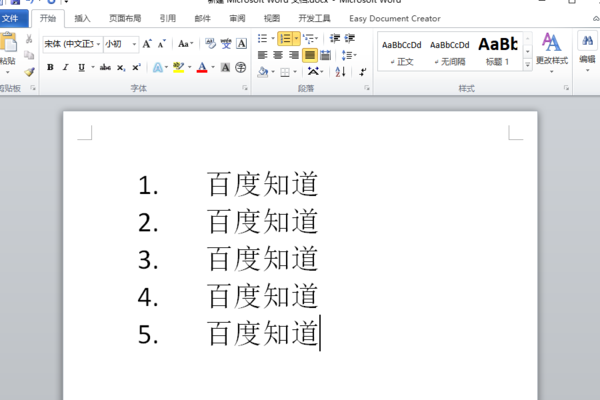Click the Clear Formatting icon

click(x=210, y=44)
